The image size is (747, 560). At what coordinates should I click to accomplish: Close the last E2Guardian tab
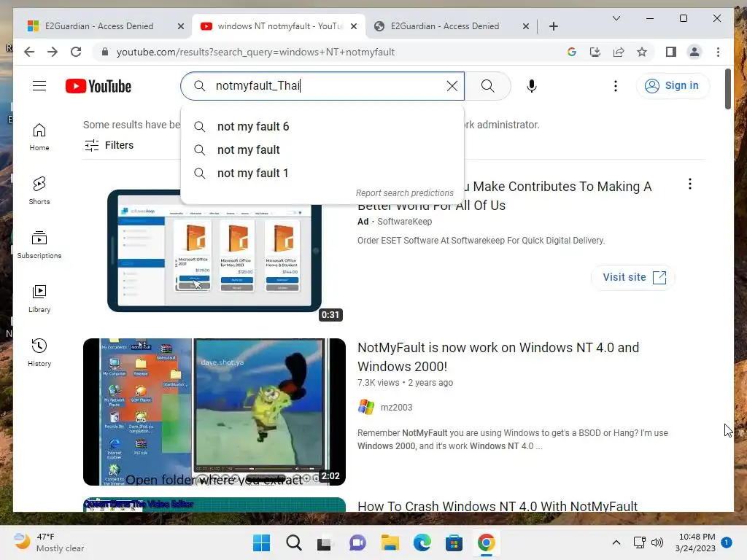click(x=525, y=26)
